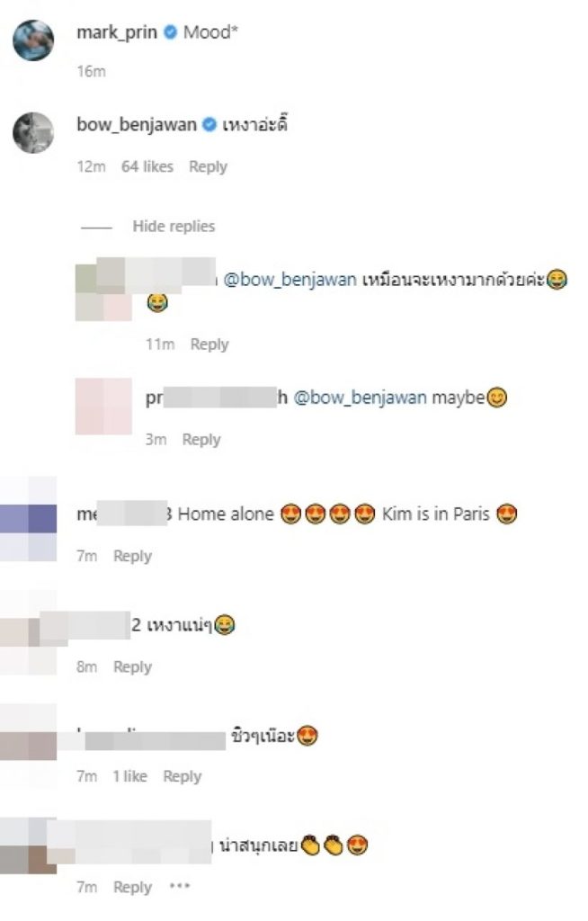Open bow_benjawan username link
Screen dimensions: 588x921
(x=137, y=124)
